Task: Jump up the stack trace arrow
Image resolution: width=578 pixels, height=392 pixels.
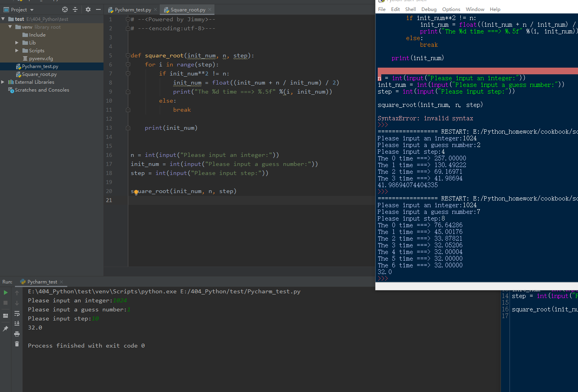Action: click(17, 293)
